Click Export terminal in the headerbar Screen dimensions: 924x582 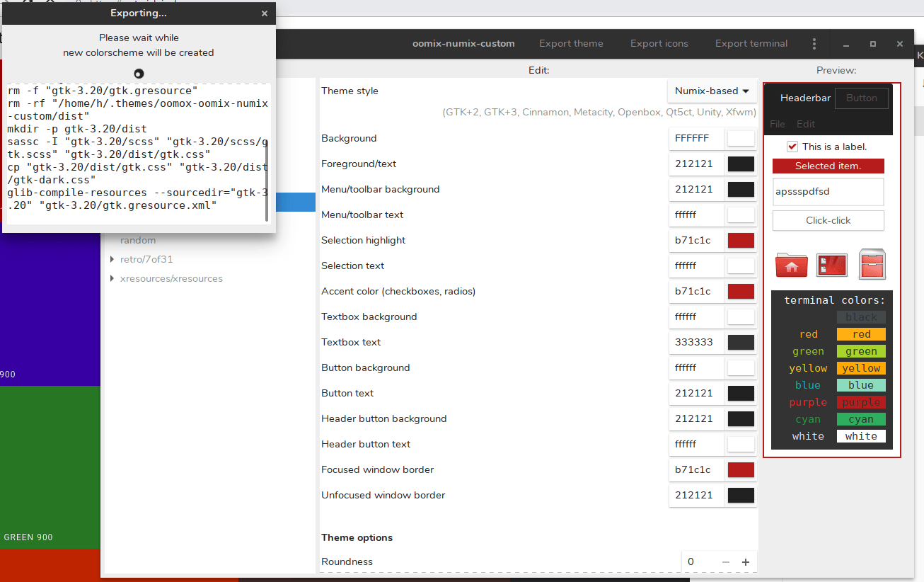pyautogui.click(x=751, y=44)
